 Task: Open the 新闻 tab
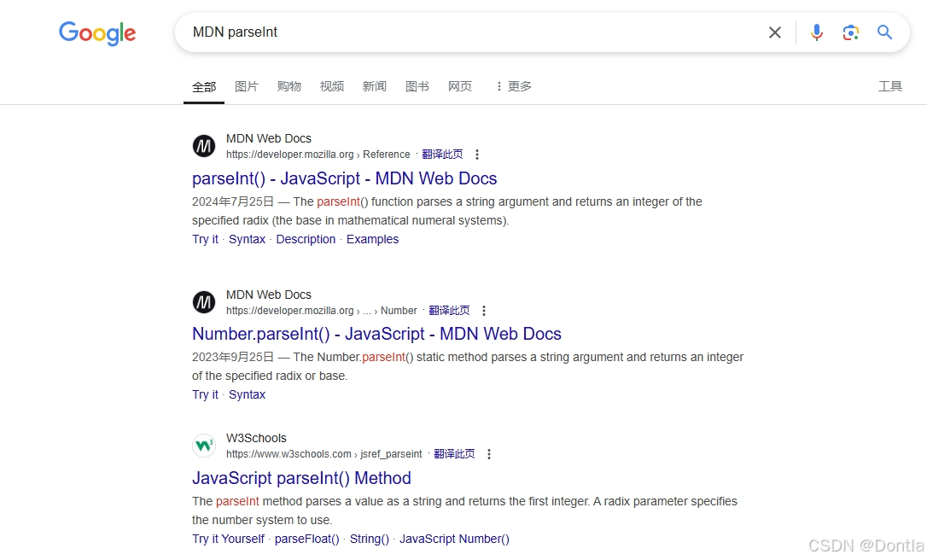pos(374,86)
